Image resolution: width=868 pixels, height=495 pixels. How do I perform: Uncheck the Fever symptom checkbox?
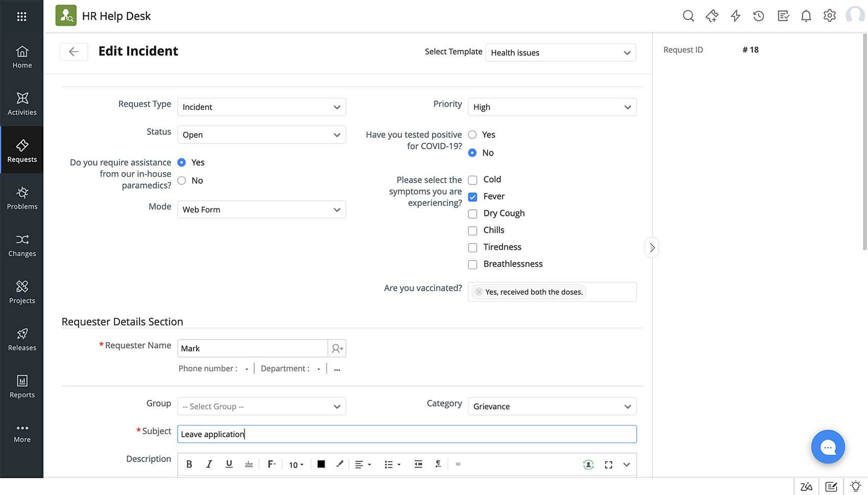[473, 197]
